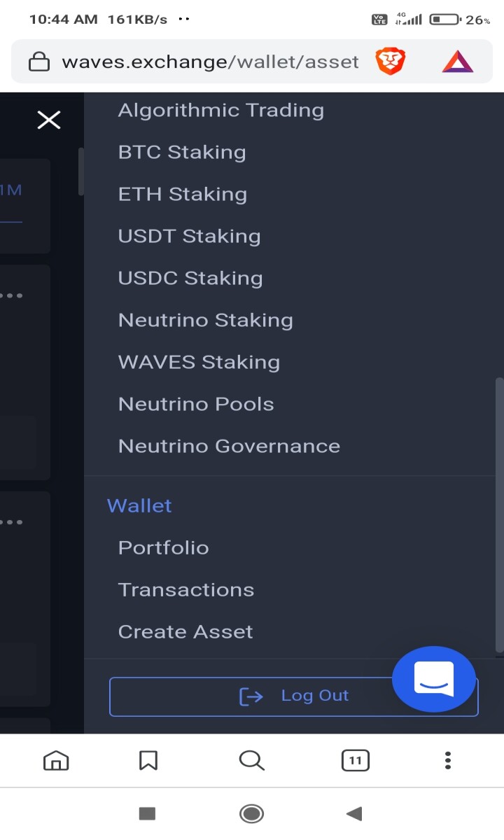Go to BTC Staking
504x840 pixels.
pyautogui.click(x=182, y=153)
